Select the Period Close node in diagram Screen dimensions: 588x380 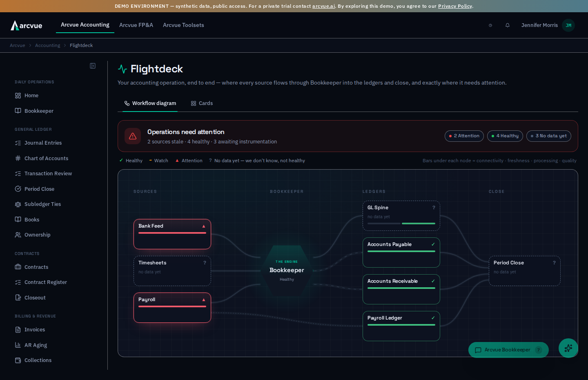point(525,271)
